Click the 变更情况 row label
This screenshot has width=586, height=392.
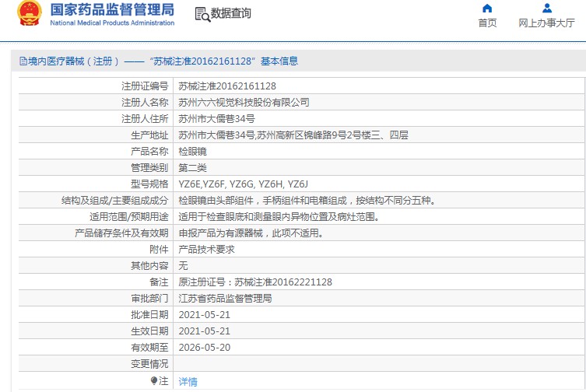(149, 364)
